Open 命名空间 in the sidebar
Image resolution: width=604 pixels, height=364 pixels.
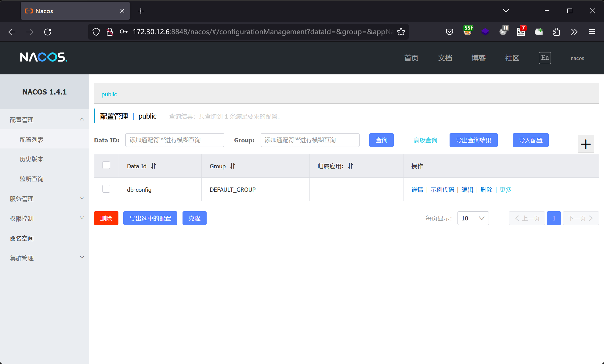click(22, 238)
